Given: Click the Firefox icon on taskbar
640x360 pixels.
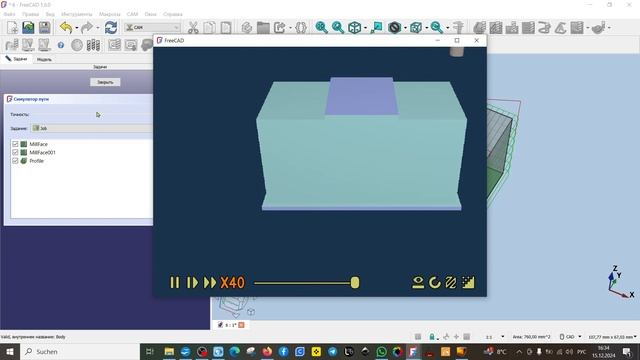Looking at the screenshot, I should pos(267,351).
